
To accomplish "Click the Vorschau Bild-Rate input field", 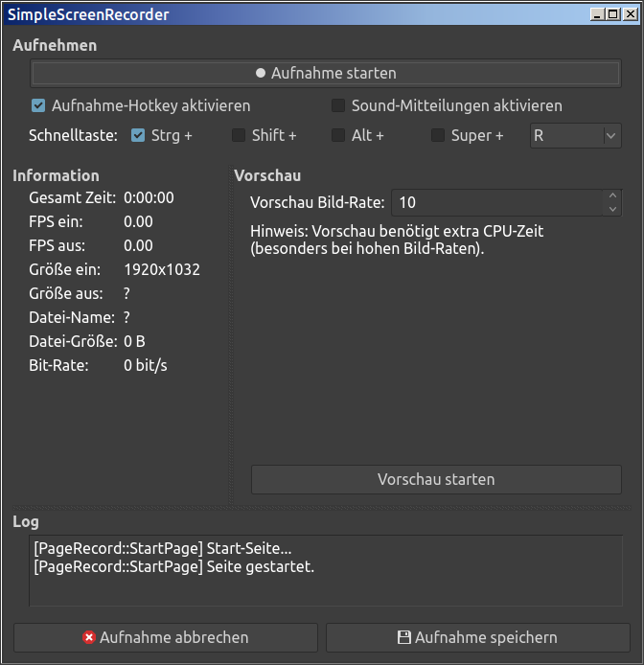I will 496,203.
